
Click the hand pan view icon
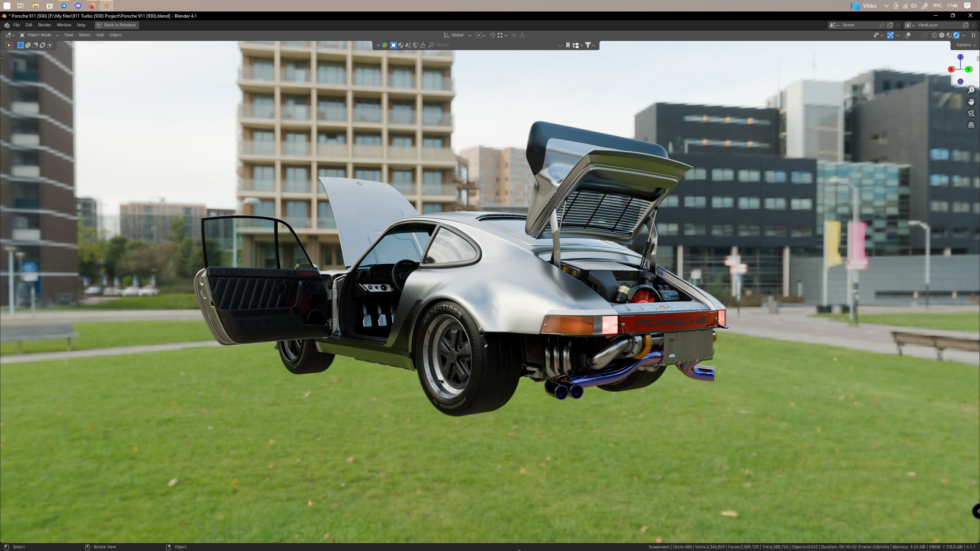coord(971,102)
